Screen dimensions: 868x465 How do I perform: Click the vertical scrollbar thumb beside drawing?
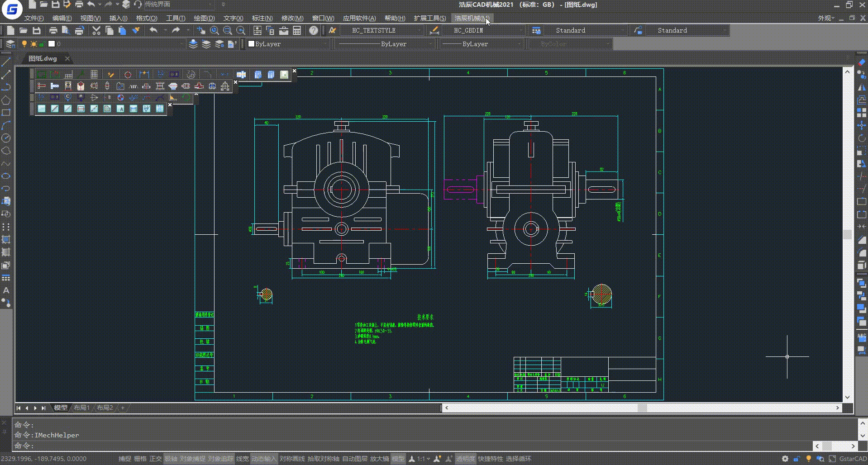click(847, 234)
